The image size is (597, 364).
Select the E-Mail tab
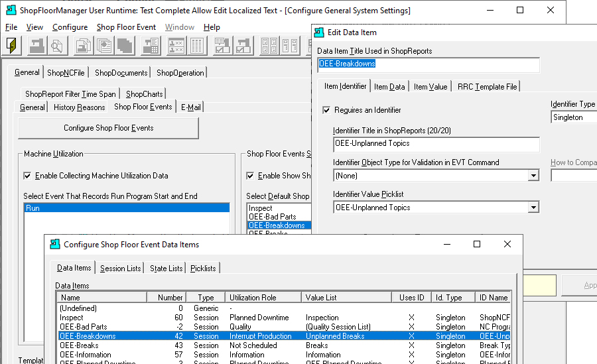[191, 107]
